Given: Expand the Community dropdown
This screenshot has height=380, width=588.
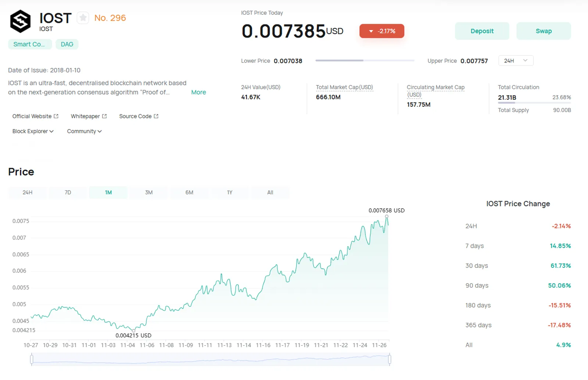Looking at the screenshot, I should click(84, 131).
